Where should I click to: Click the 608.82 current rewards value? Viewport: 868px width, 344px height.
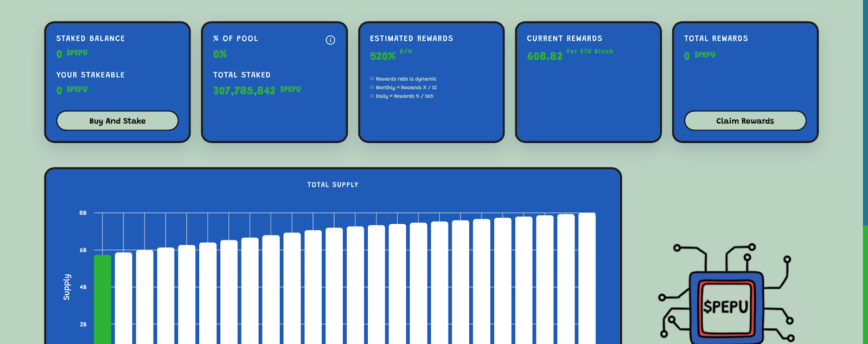tap(545, 56)
